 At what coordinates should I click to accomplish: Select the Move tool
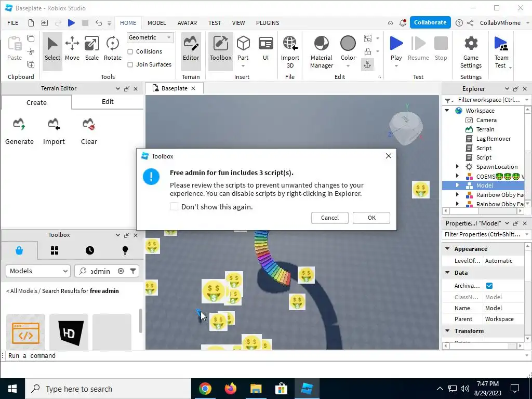pyautogui.click(x=72, y=48)
